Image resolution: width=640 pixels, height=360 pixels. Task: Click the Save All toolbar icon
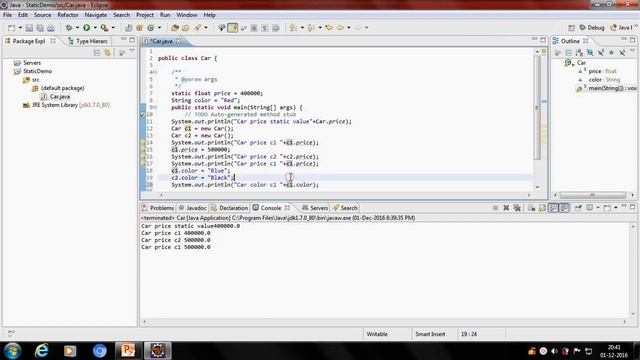click(x=40, y=28)
